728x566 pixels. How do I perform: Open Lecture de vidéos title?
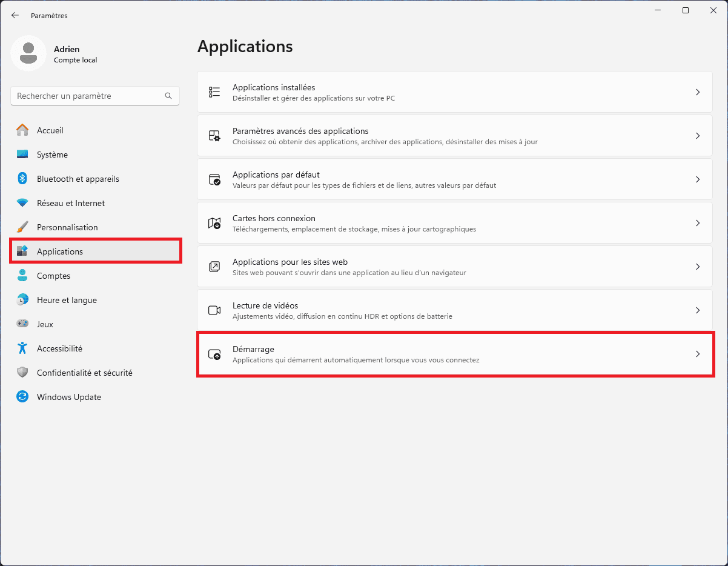[x=265, y=305]
